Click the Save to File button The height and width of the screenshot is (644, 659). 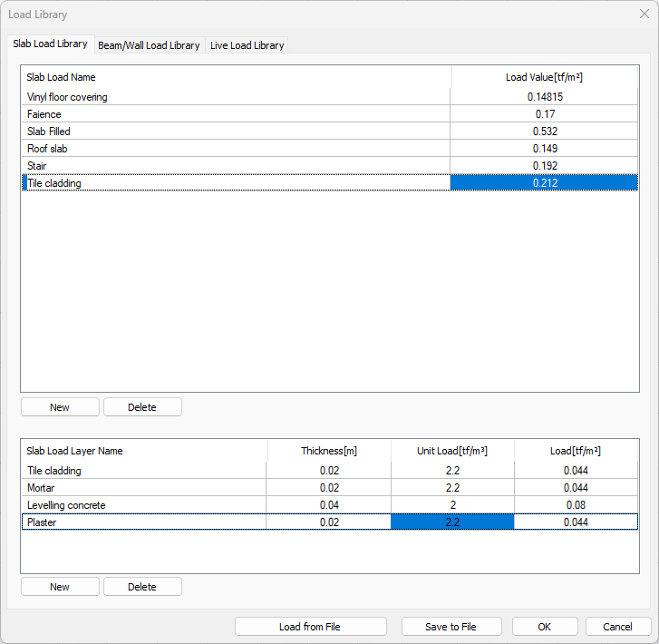[x=451, y=627]
